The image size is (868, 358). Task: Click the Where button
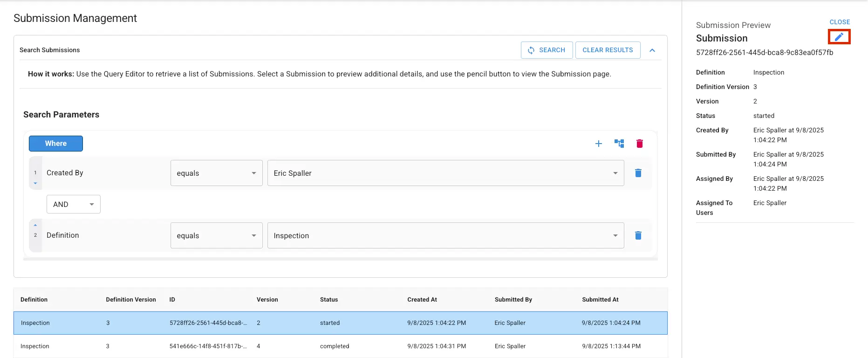tap(56, 144)
